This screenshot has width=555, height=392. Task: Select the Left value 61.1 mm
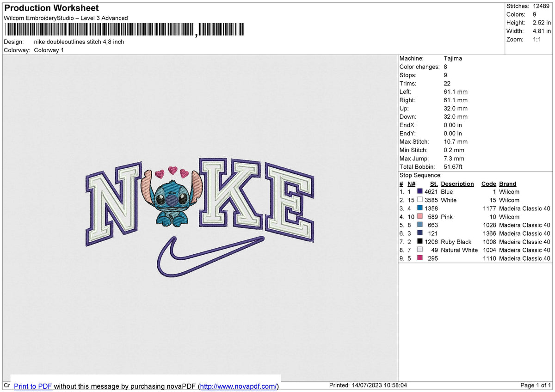coord(456,92)
